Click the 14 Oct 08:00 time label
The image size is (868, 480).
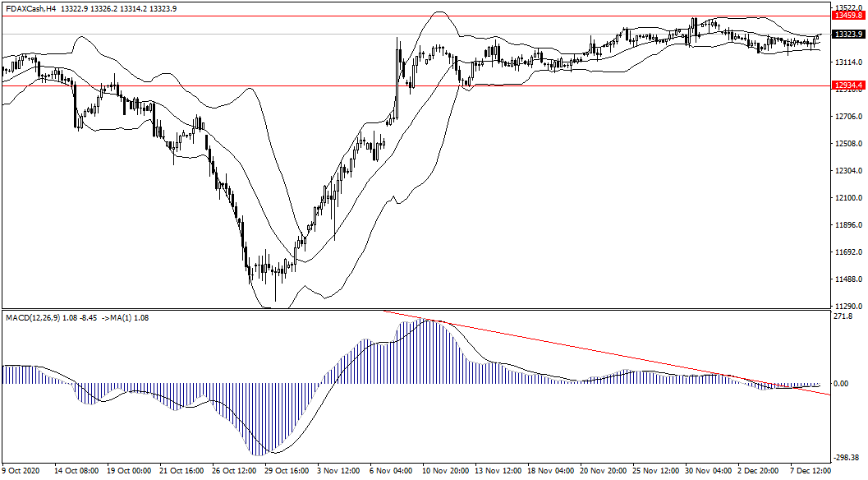pos(76,472)
